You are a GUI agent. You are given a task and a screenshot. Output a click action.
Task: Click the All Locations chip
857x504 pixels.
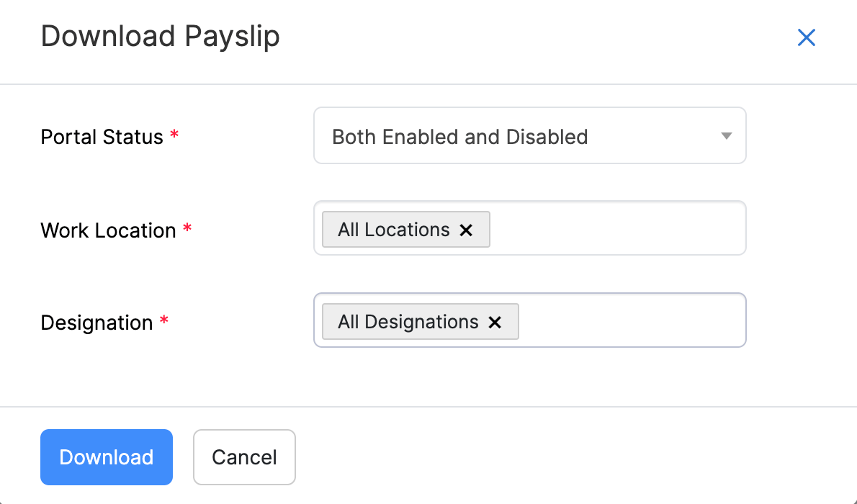click(392, 229)
